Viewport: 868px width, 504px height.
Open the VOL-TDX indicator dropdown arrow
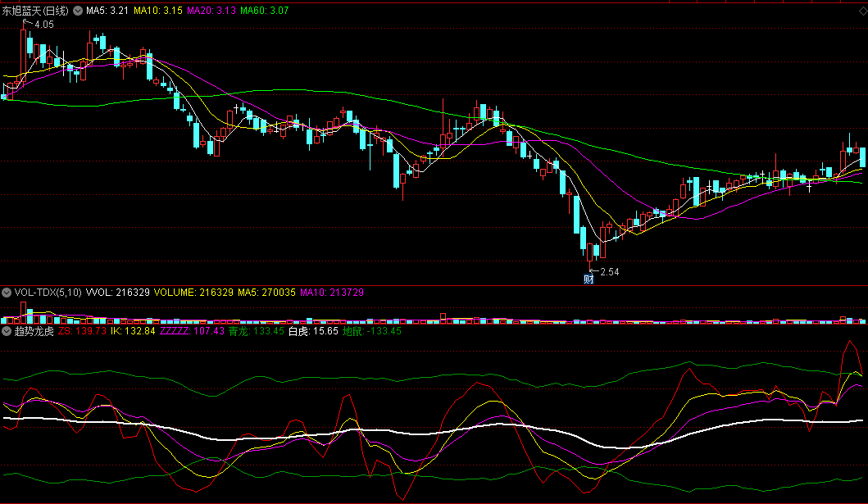pos(7,293)
